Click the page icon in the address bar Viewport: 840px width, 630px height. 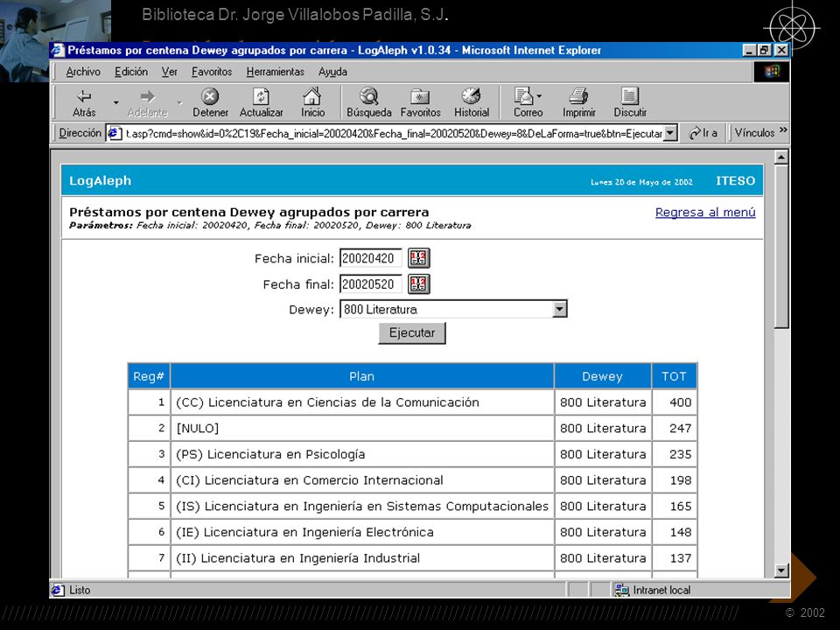tap(114, 133)
